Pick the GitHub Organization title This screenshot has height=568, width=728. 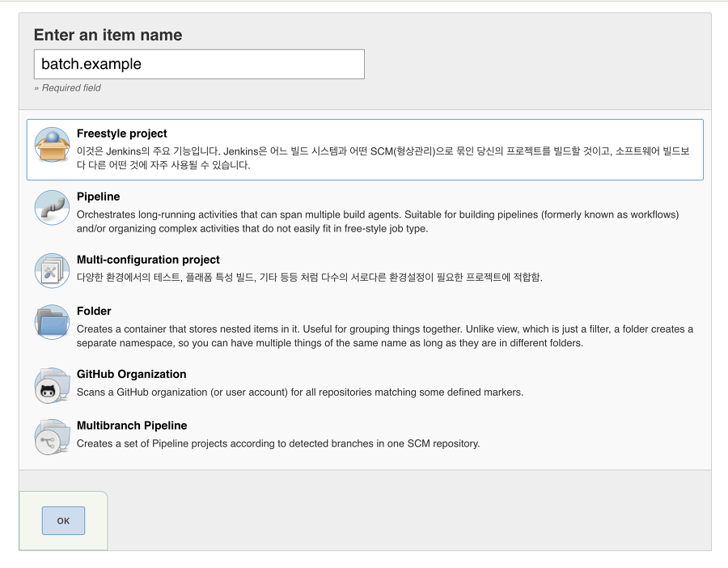131,375
